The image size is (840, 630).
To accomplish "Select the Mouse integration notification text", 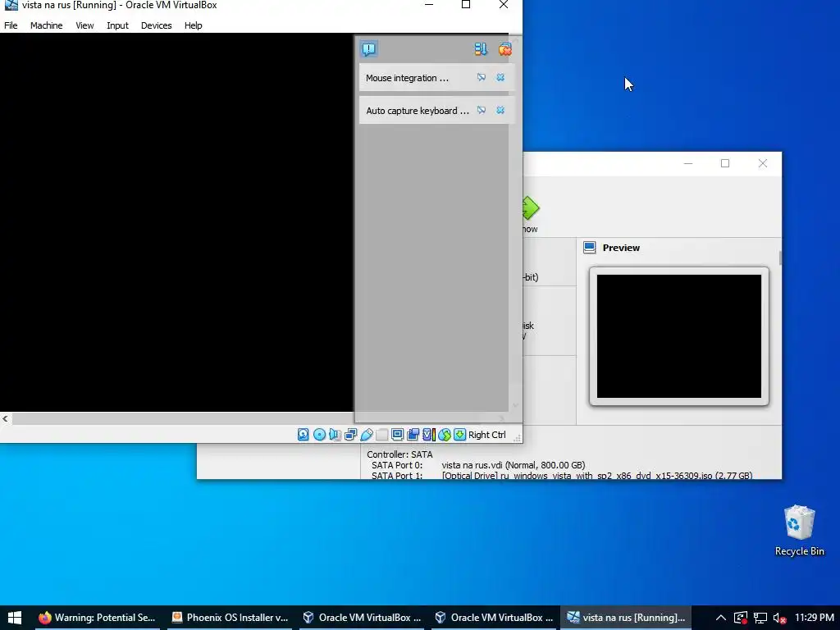I will click(x=407, y=78).
